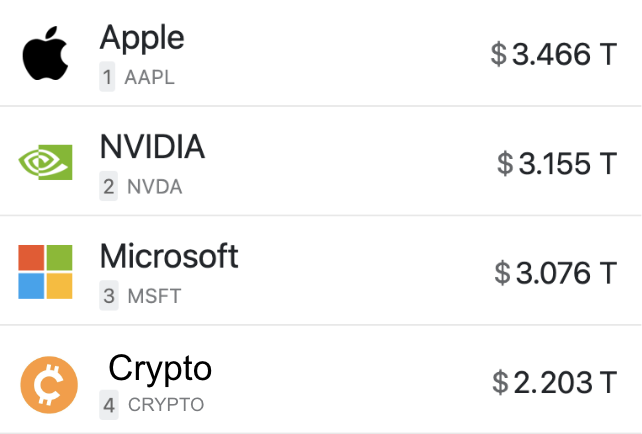642x434 pixels.
Task: Select the rank 2 badge
Action: [x=108, y=186]
